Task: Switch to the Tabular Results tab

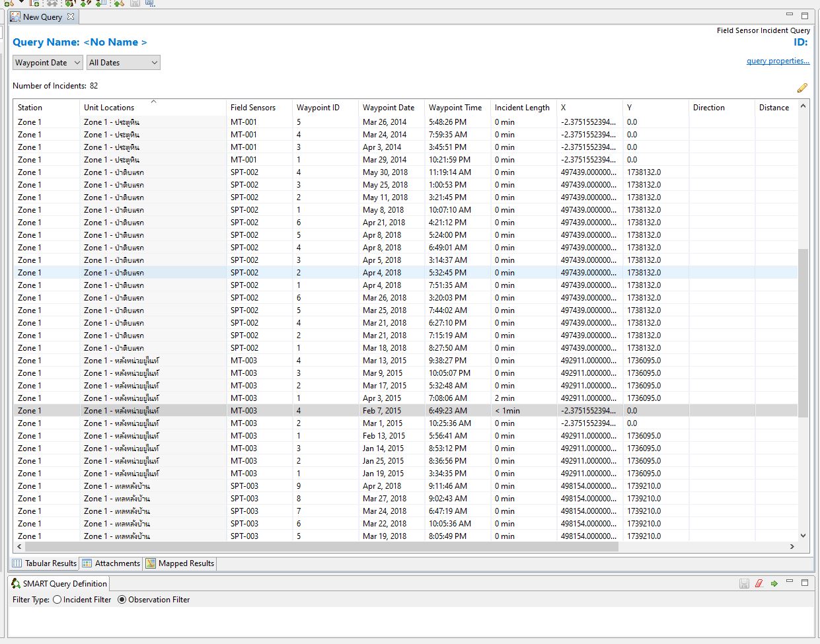Action: [x=45, y=563]
